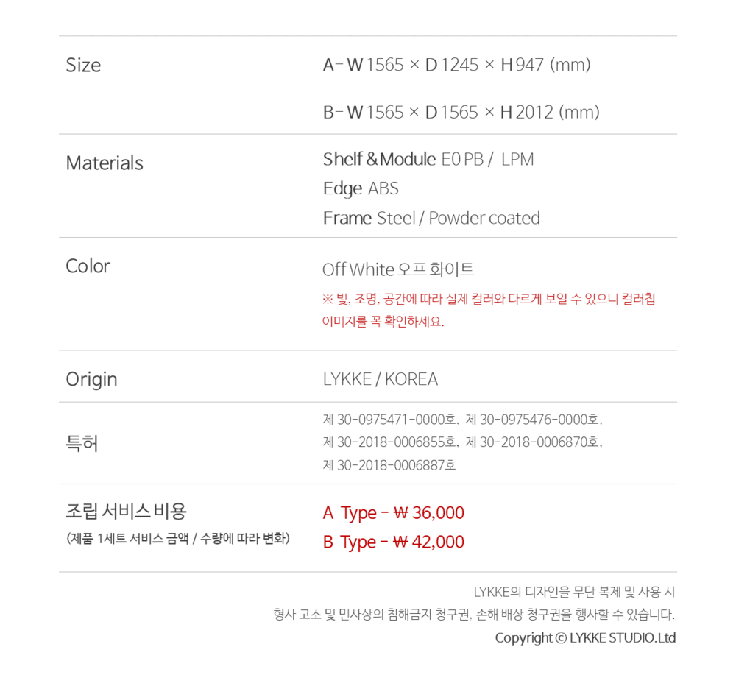Click the 제품 1세트 서비스 금액 note
This screenshot has height=700, width=736.
[177, 538]
